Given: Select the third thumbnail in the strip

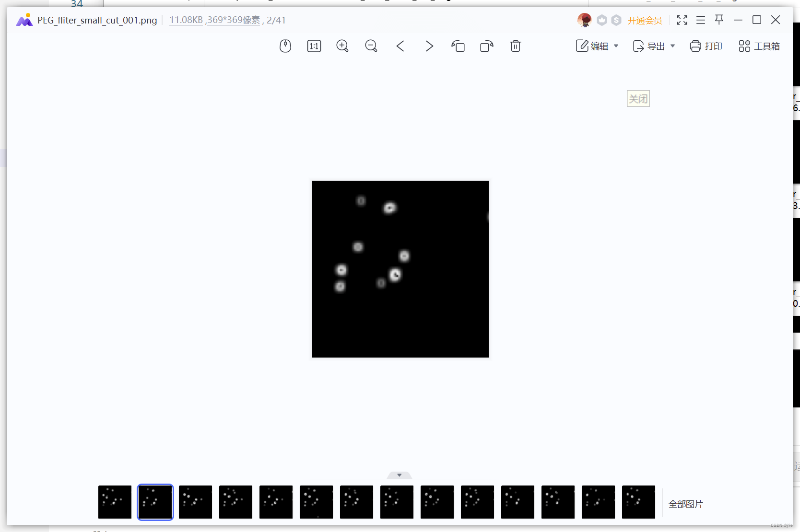Looking at the screenshot, I should [x=195, y=502].
